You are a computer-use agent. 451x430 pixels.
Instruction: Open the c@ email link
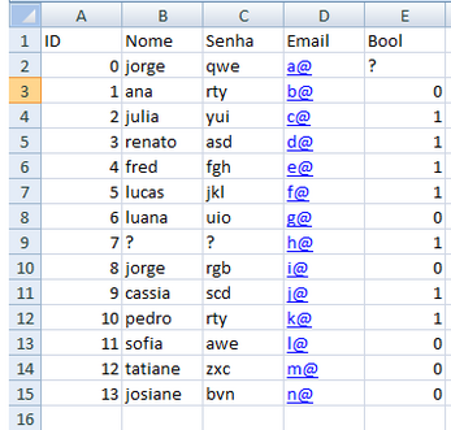[298, 117]
